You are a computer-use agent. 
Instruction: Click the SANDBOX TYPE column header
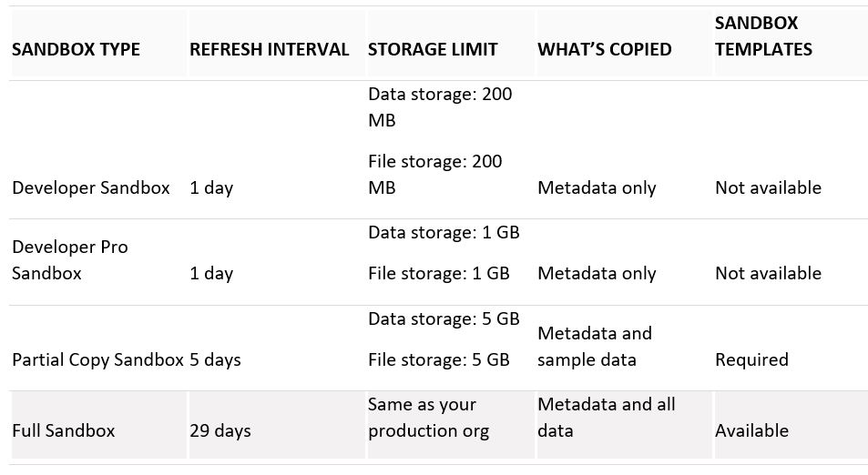point(76,49)
